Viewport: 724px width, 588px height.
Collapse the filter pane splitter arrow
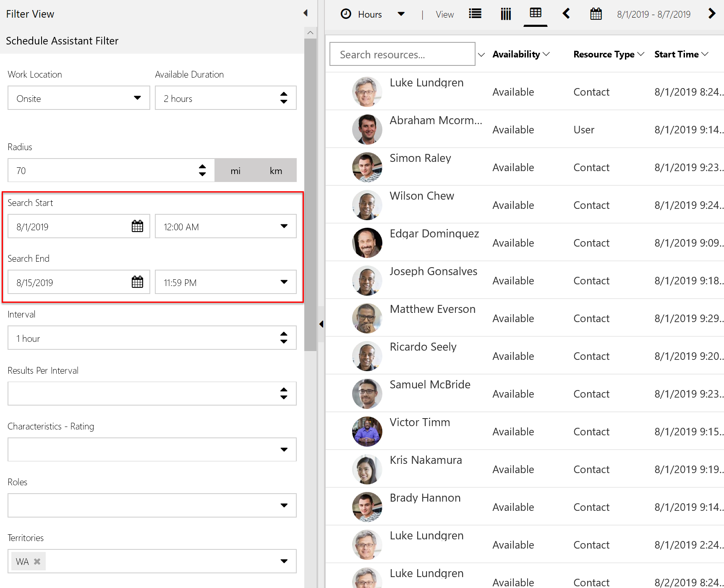[x=321, y=324]
